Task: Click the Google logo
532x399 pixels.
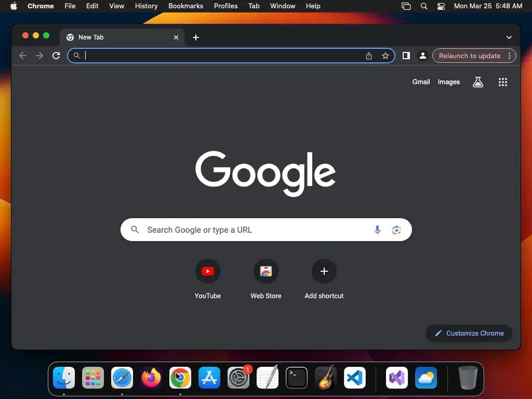Action: (x=265, y=174)
